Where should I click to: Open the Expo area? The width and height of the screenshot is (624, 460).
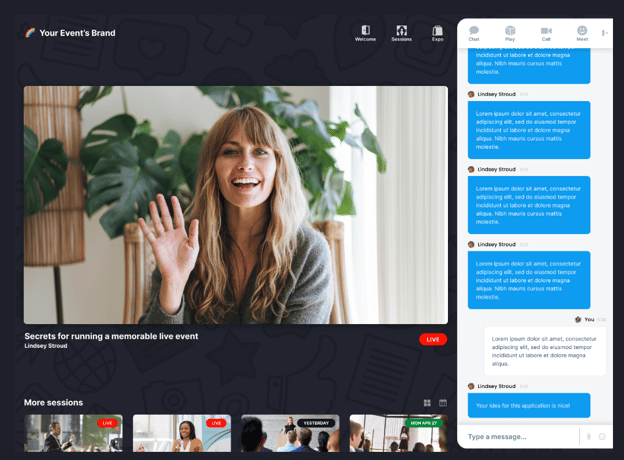click(x=437, y=33)
